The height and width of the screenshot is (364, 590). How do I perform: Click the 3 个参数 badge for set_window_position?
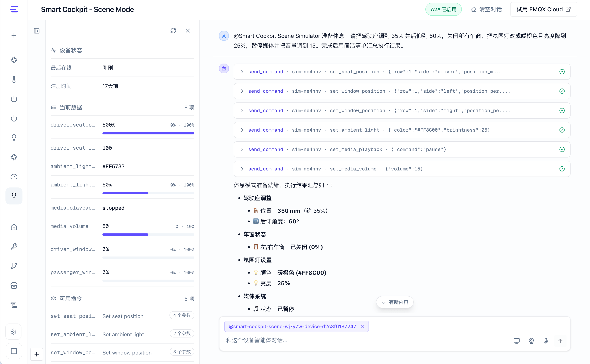pos(182,351)
